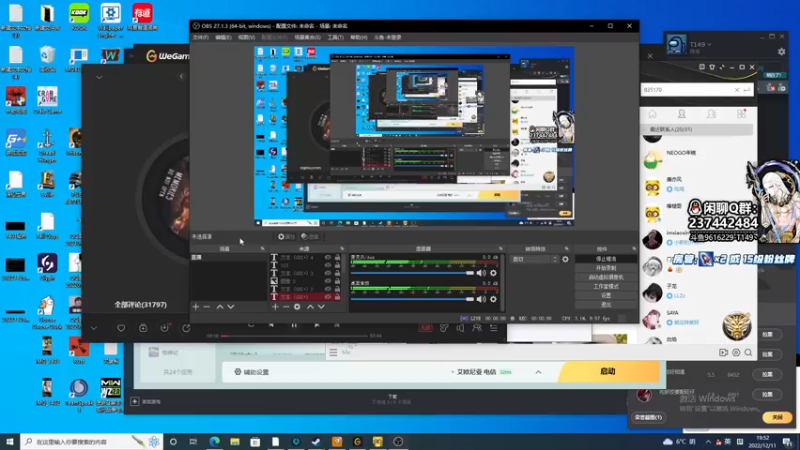The image size is (800, 450).
Task: Mute the 麦克风/Aux speaker icon
Action: tap(481, 273)
